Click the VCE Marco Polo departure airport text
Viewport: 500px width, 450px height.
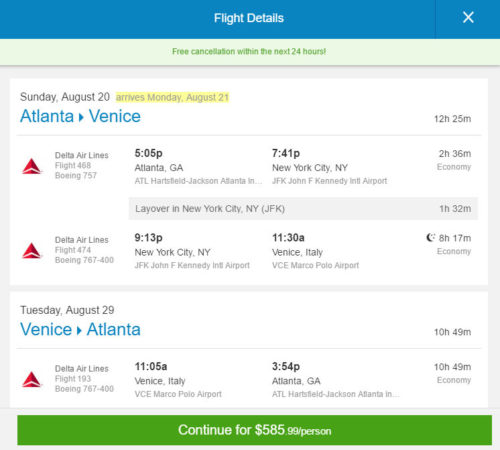178,394
